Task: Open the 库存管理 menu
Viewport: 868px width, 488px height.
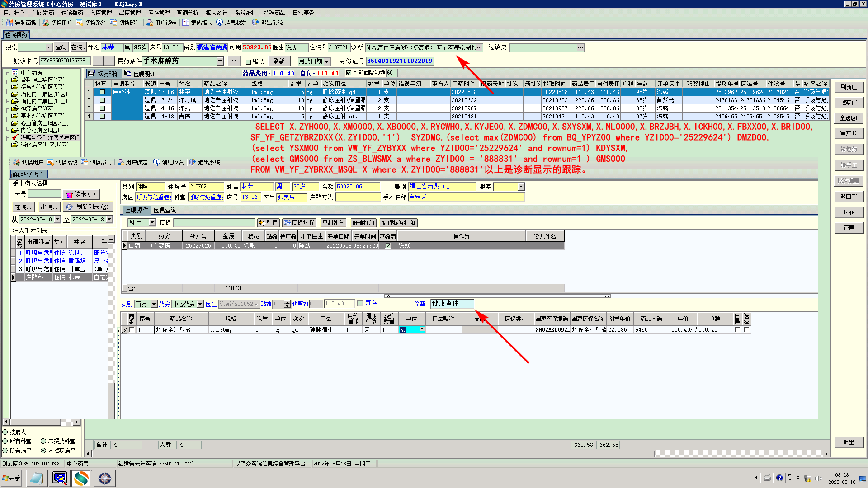Action: pos(159,13)
